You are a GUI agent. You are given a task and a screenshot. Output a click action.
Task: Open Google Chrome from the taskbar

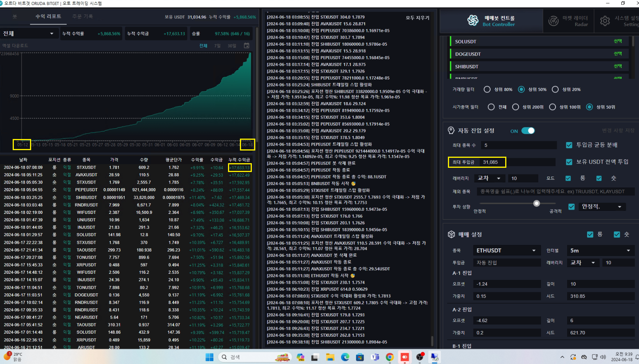[390, 357]
